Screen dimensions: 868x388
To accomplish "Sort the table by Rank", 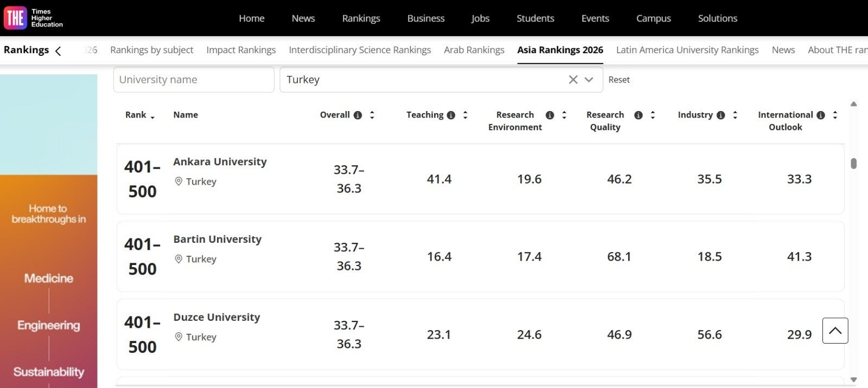I will pyautogui.click(x=139, y=115).
